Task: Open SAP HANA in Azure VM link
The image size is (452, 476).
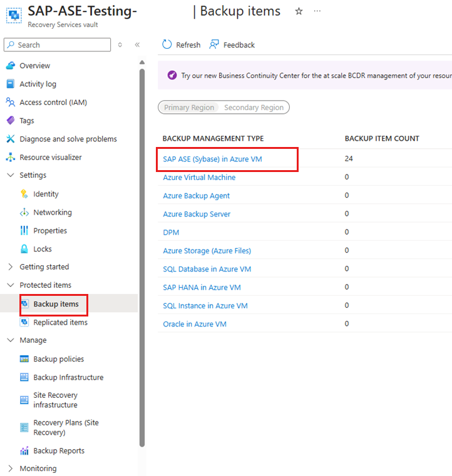Action: (x=202, y=288)
